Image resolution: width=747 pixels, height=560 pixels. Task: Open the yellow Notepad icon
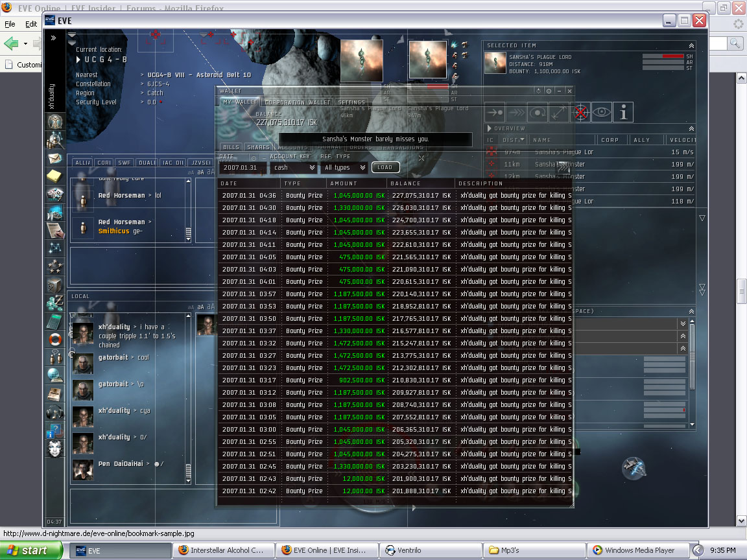click(x=54, y=176)
